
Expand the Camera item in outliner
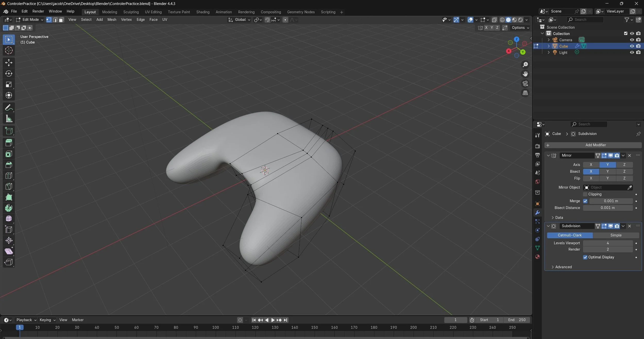click(x=549, y=40)
